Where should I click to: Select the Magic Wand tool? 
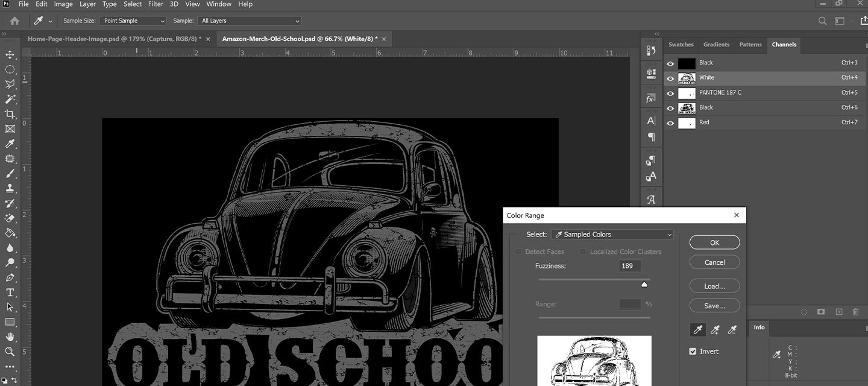10,99
